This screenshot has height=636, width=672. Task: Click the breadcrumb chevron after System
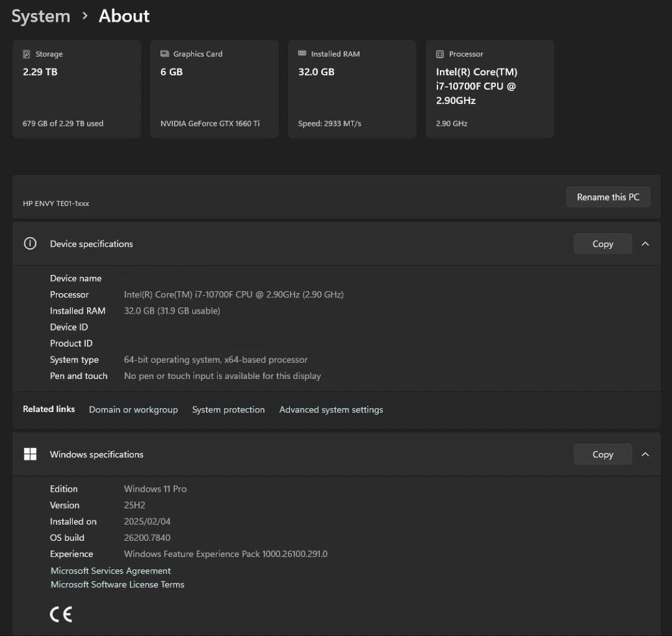[x=85, y=16]
